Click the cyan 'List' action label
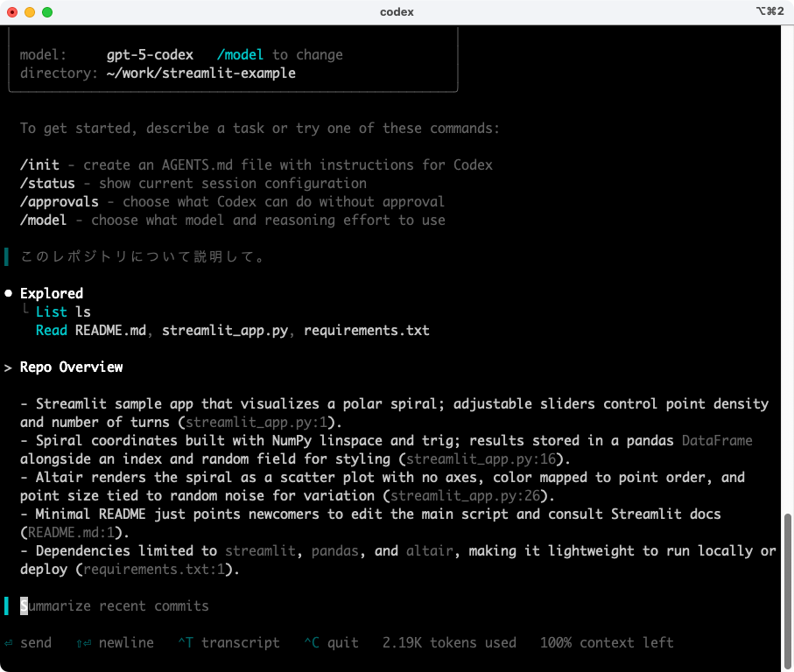The width and height of the screenshot is (794, 672). [x=51, y=311]
